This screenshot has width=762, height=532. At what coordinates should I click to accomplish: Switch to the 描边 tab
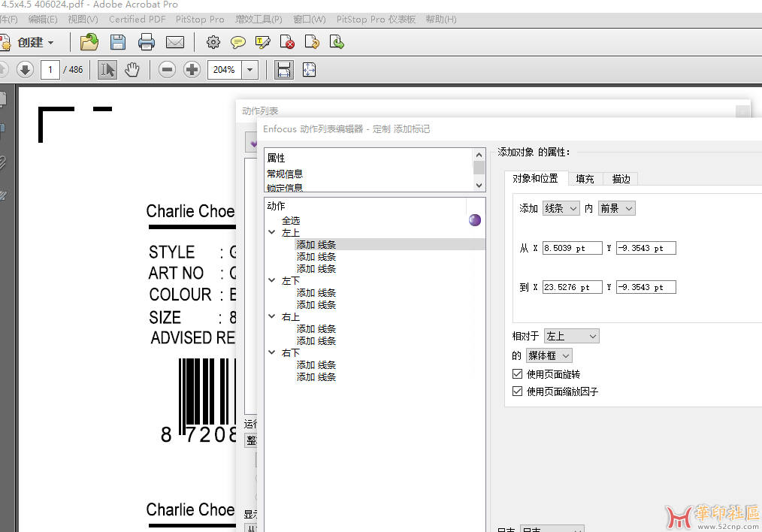coord(621,179)
